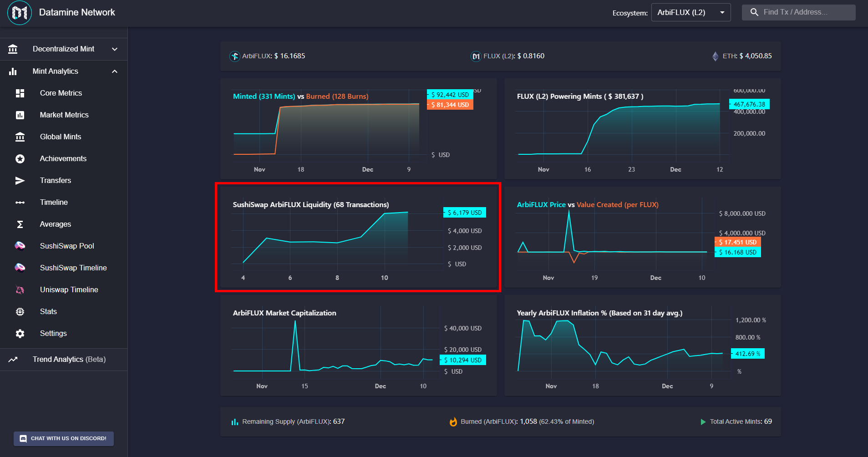Click Burned (ArbiFLUX): 1,058 text
Image resolution: width=868 pixels, height=457 pixels.
click(499, 421)
